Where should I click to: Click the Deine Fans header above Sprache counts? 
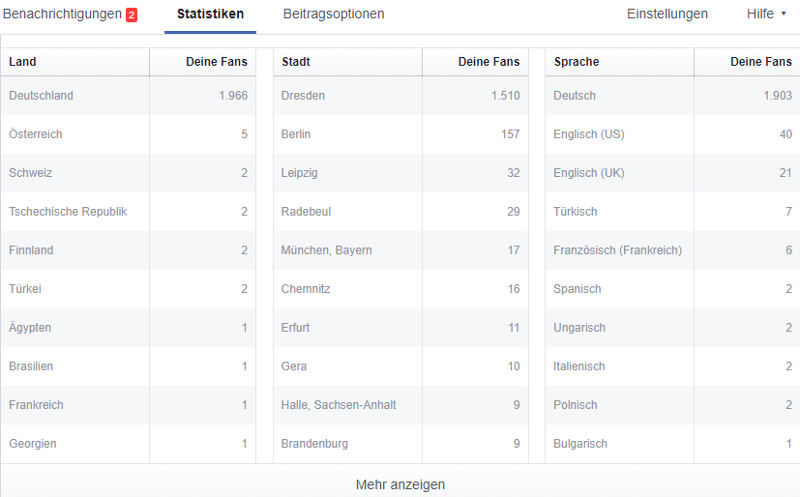[x=761, y=62]
